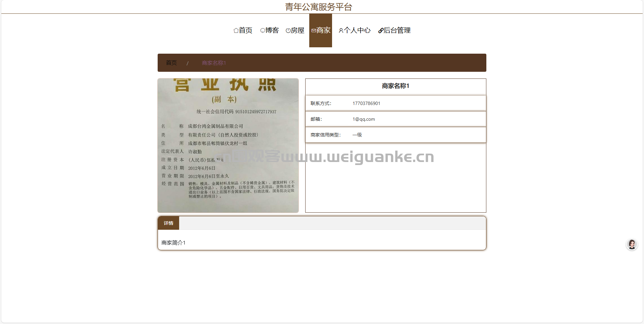
Task: Switch to the 详情 tab
Action: (x=168, y=223)
